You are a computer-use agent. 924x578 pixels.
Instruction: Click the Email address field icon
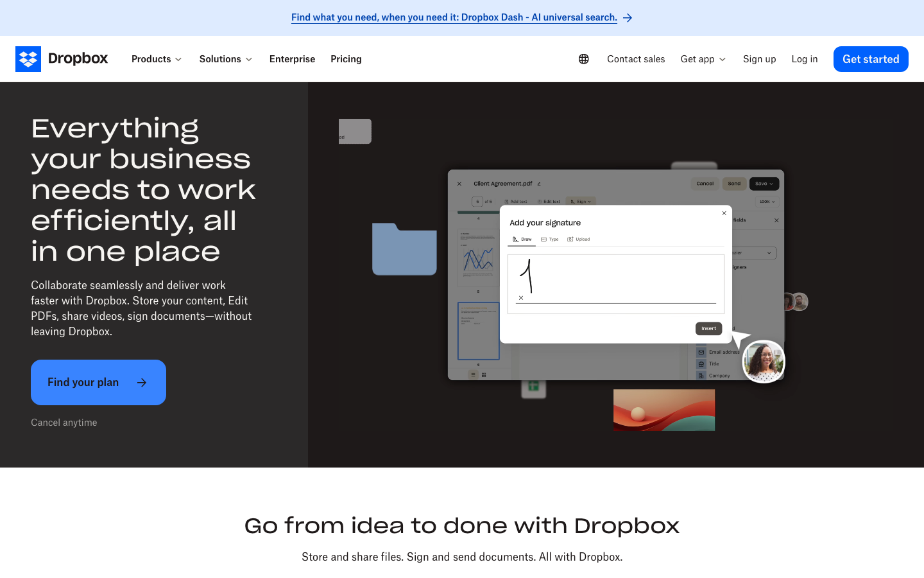(701, 352)
